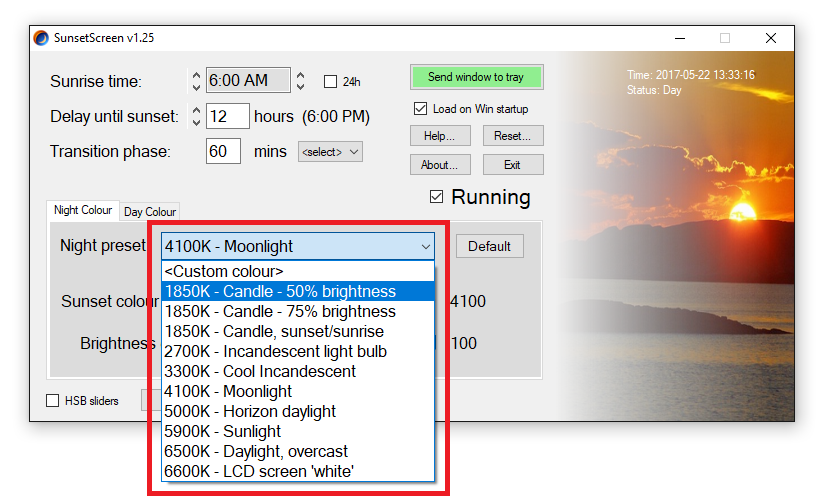This screenshot has width=824, height=503.
Task: Click the (6:00 PM) sunset time text
Action: click(336, 116)
